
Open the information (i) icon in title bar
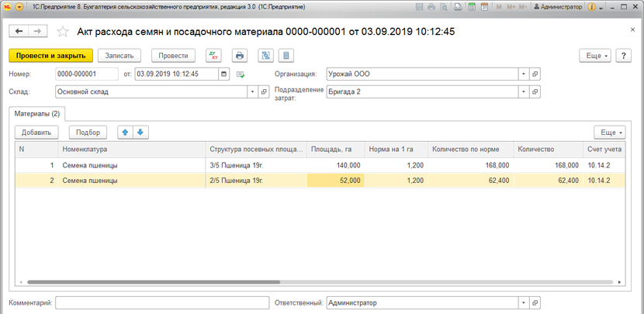click(x=592, y=7)
